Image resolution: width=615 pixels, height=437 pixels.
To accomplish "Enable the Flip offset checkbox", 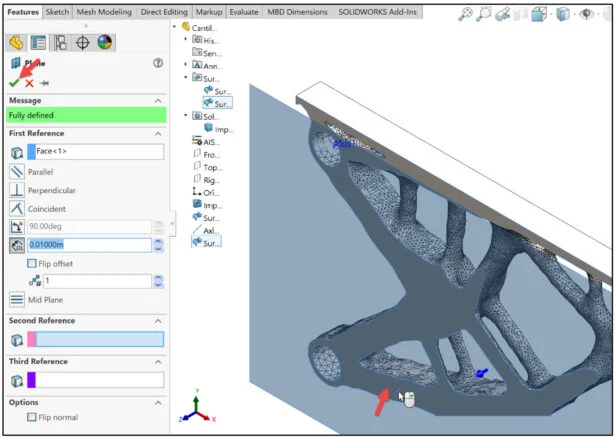I will point(33,264).
